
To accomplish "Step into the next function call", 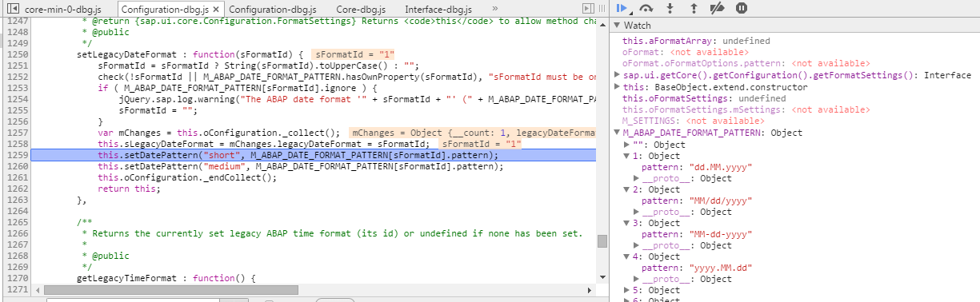I will pos(670,8).
